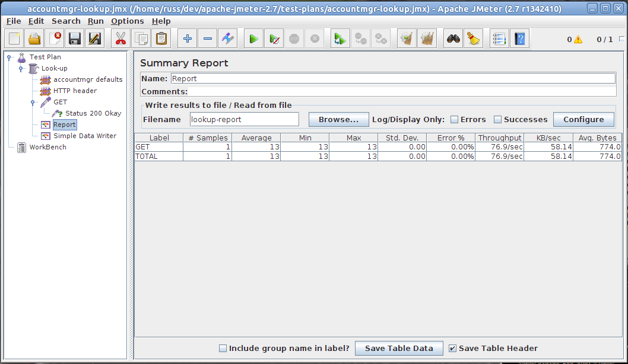This screenshot has height=364, width=628.
Task: Start the test with no pauses
Action: tap(274, 39)
